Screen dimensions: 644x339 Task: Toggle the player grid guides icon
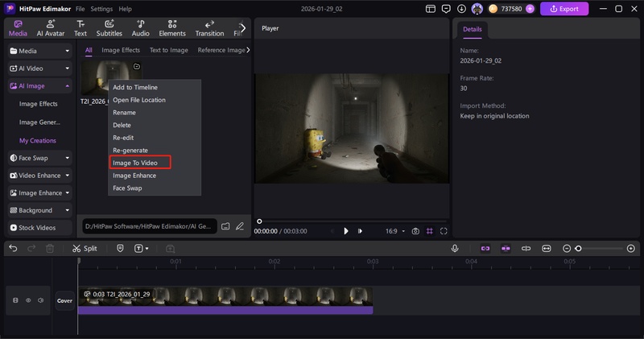430,231
